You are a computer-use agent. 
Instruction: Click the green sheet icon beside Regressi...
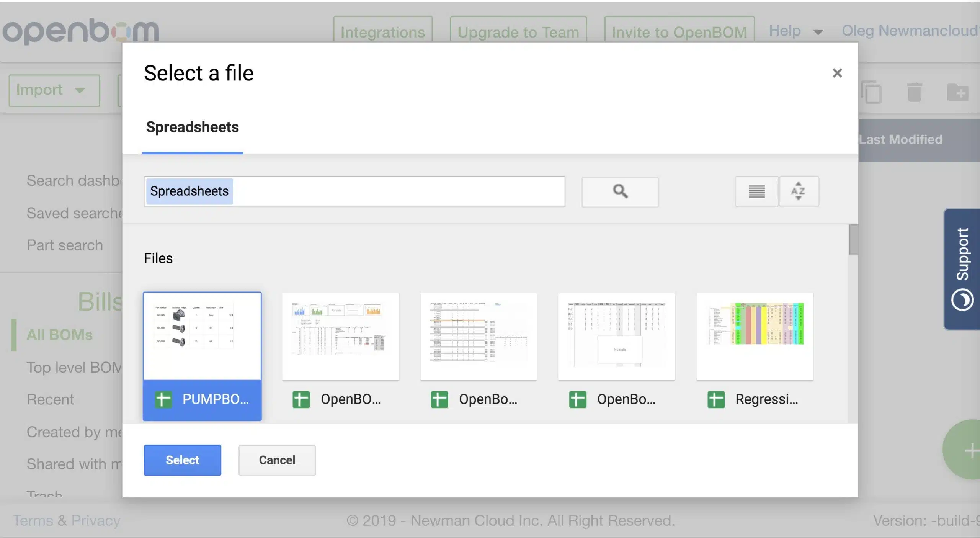tap(716, 399)
